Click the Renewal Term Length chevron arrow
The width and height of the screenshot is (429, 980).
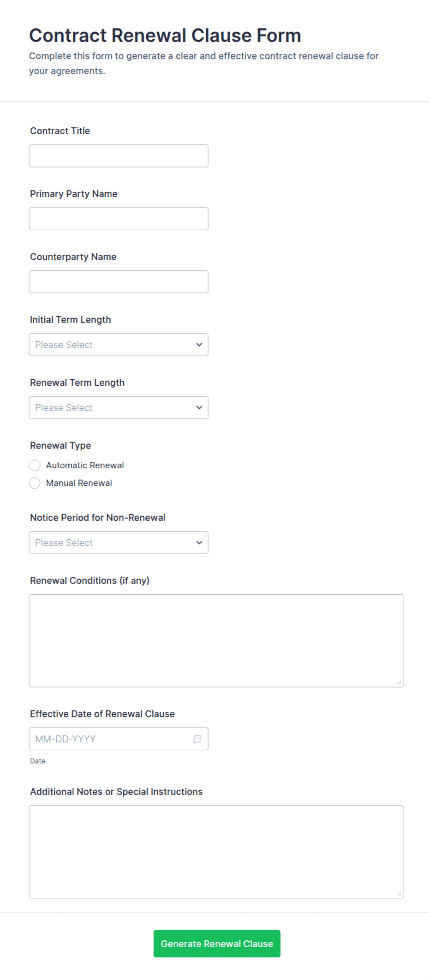pos(199,407)
